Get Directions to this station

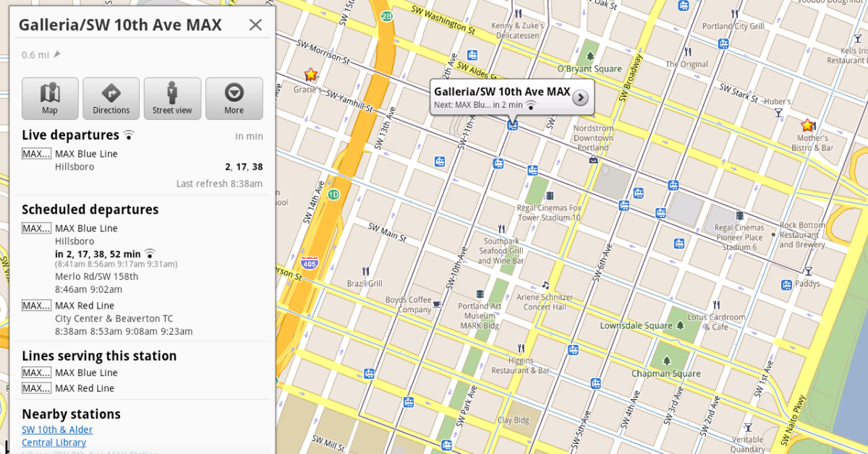[111, 98]
